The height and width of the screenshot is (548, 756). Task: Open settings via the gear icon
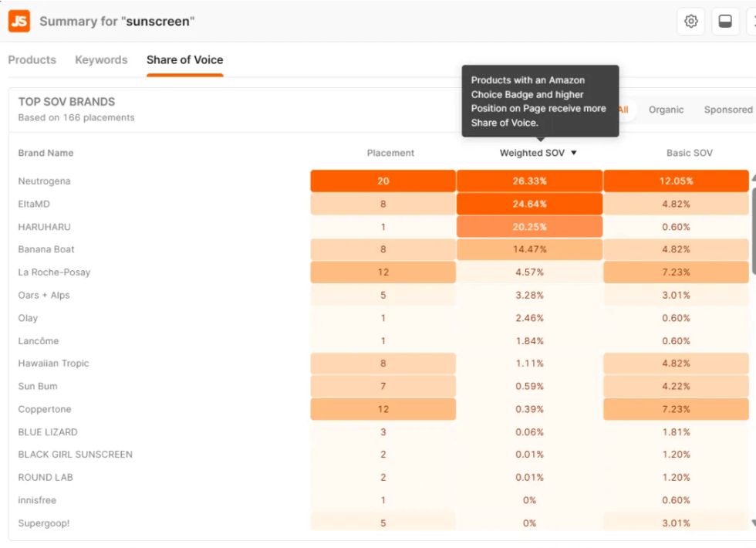pos(690,22)
